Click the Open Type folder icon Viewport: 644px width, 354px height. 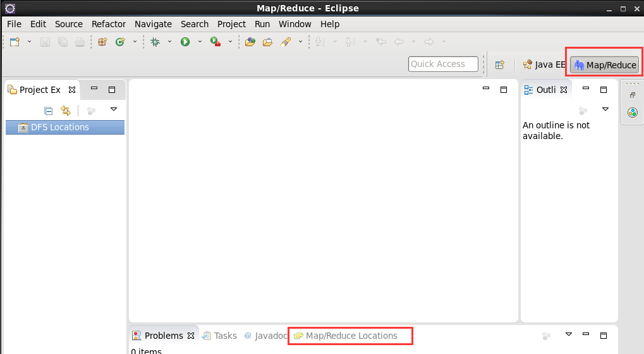coord(250,42)
